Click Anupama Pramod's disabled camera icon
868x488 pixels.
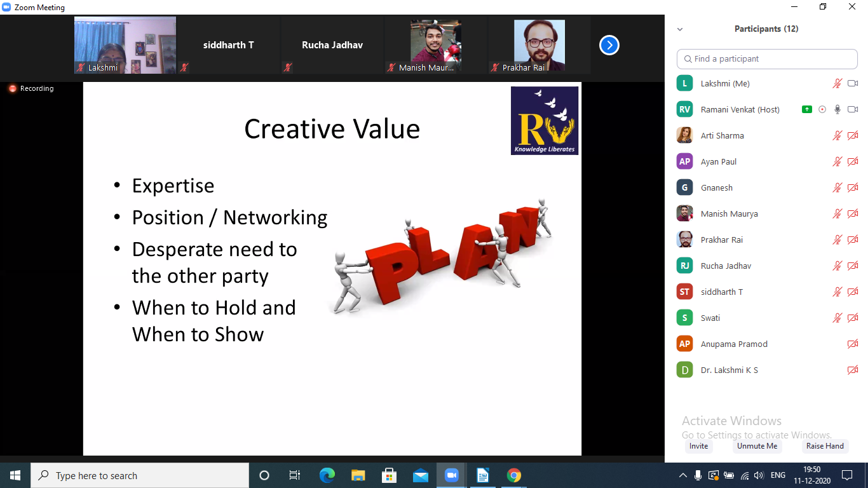(853, 344)
